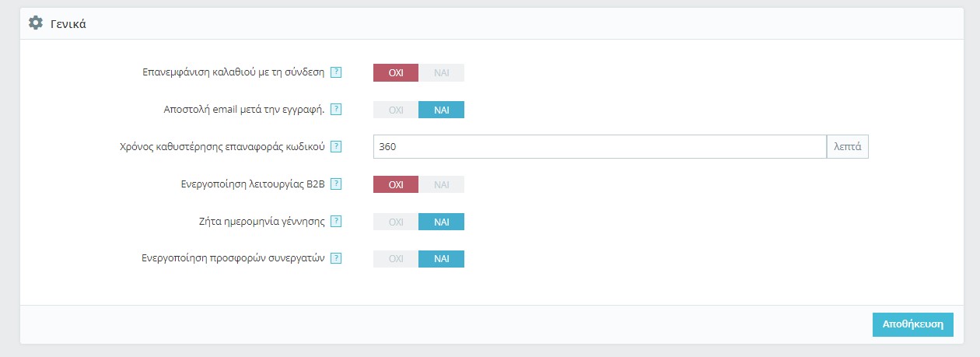
Task: Click ΟΧΙ for Ενεργοποίηση λειτουργίας B2B
Action: point(396,184)
